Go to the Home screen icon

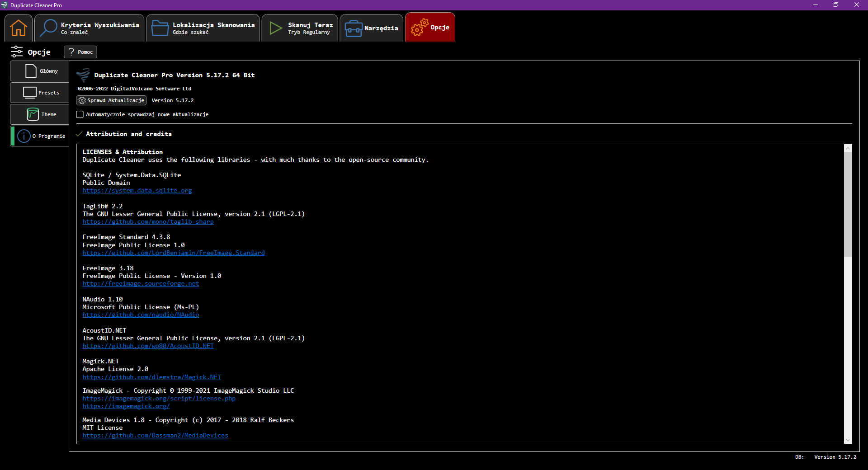tap(19, 28)
